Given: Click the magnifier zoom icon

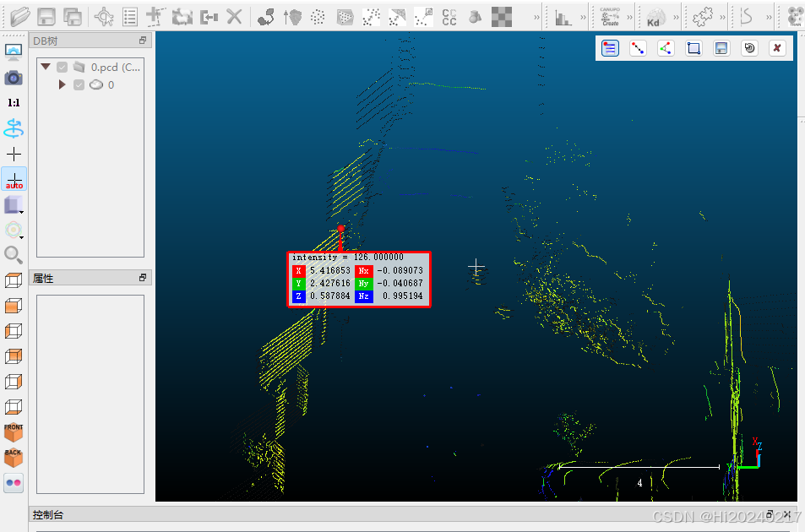Looking at the screenshot, I should [x=14, y=255].
